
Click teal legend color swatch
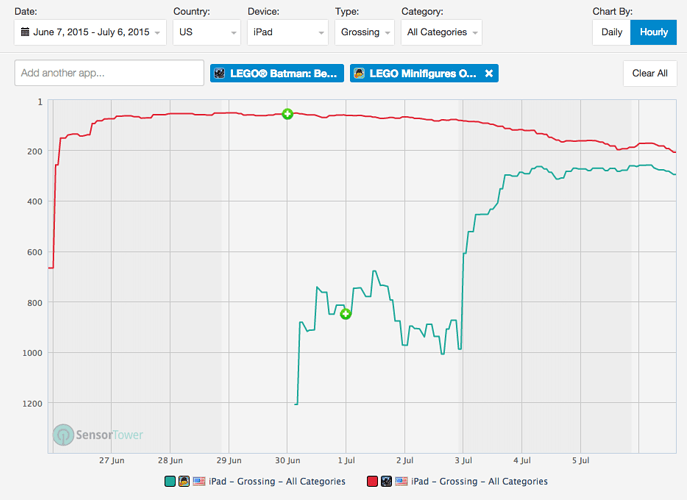coord(170,481)
